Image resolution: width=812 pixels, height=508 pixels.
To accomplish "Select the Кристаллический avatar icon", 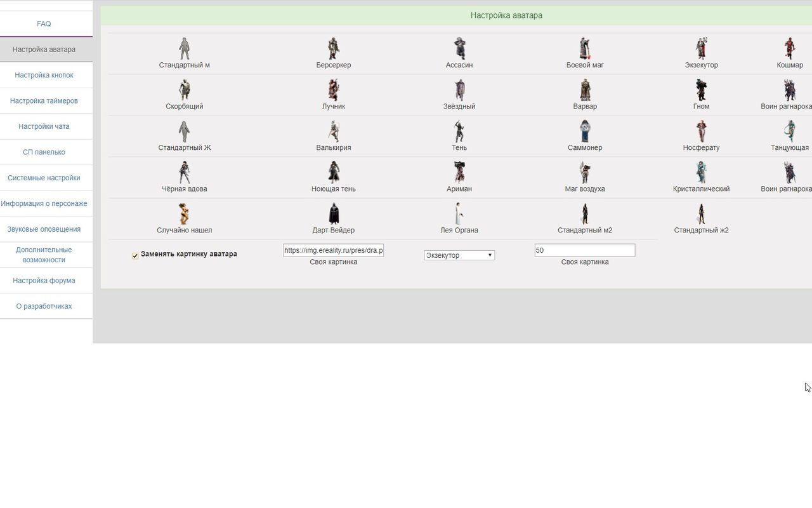I will tap(701, 173).
